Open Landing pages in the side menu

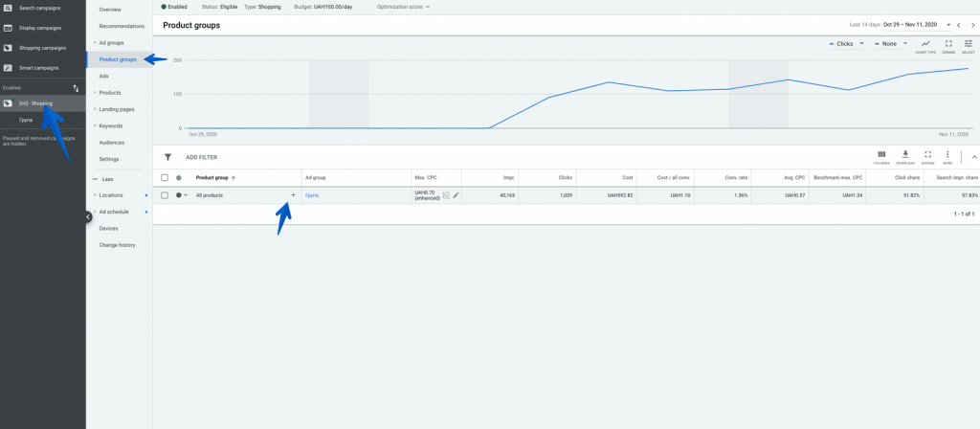click(116, 109)
